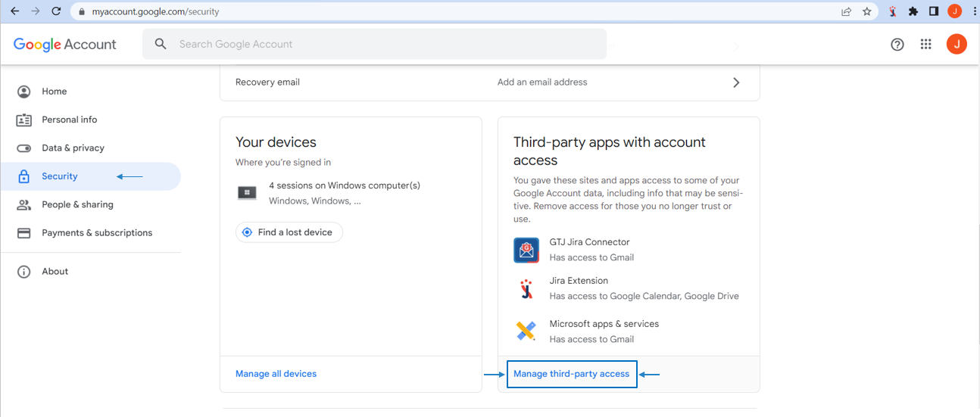Image resolution: width=980 pixels, height=417 pixels.
Task: Click the Jira Extension app icon
Action: pos(526,288)
